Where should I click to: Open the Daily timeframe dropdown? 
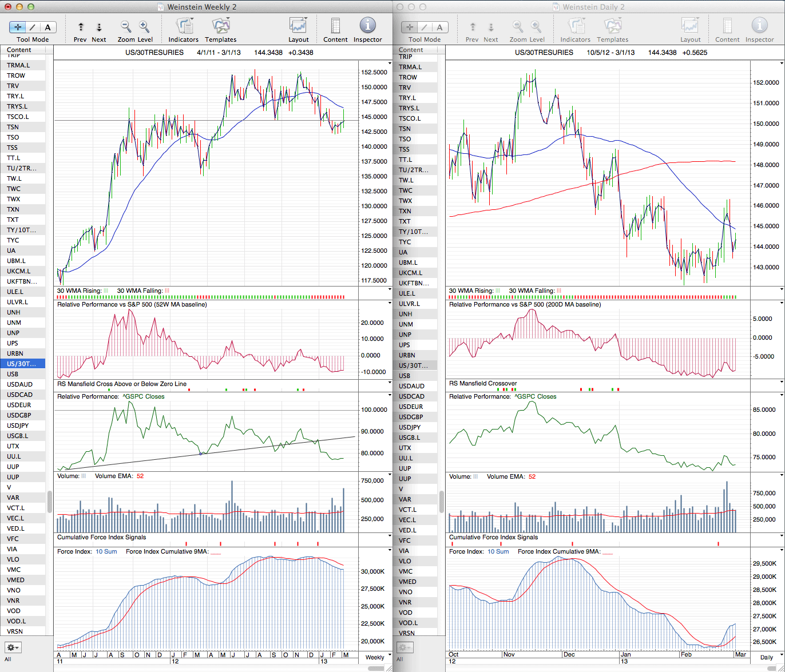tap(766, 657)
